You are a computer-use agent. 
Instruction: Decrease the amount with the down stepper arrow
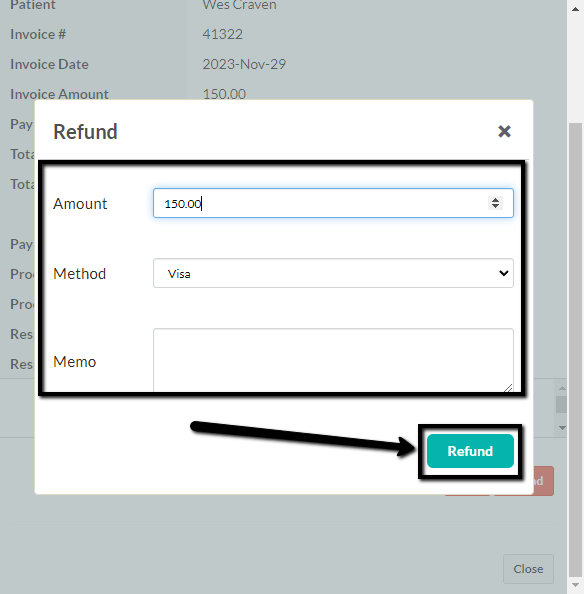[x=495, y=206]
